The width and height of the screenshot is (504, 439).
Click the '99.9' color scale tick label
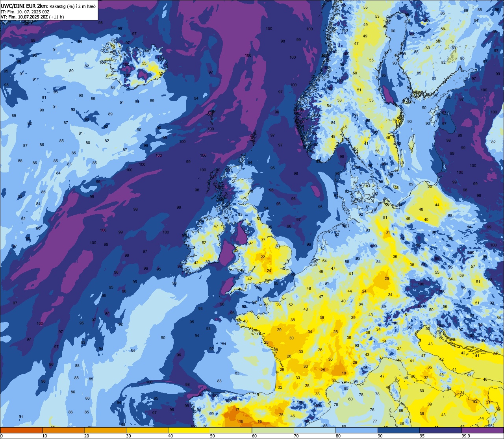466,436
